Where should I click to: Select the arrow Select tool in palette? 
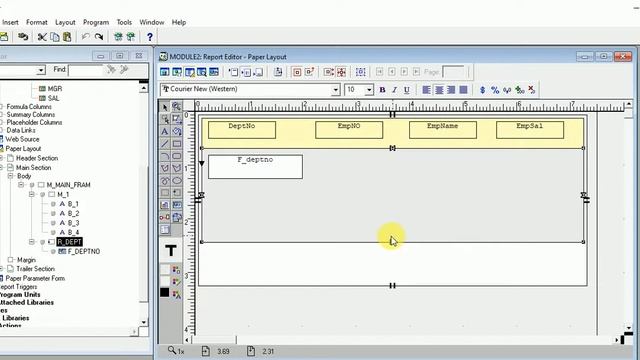click(x=164, y=107)
